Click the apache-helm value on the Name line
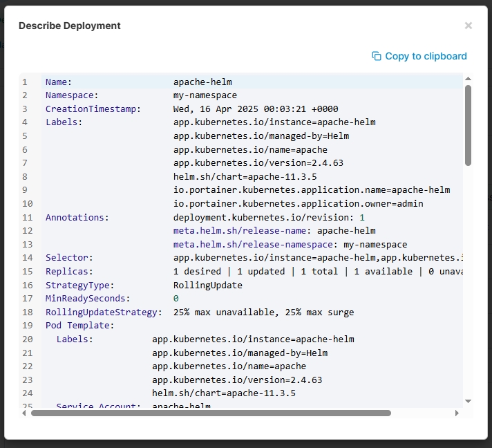This screenshot has width=492, height=448. (x=202, y=82)
